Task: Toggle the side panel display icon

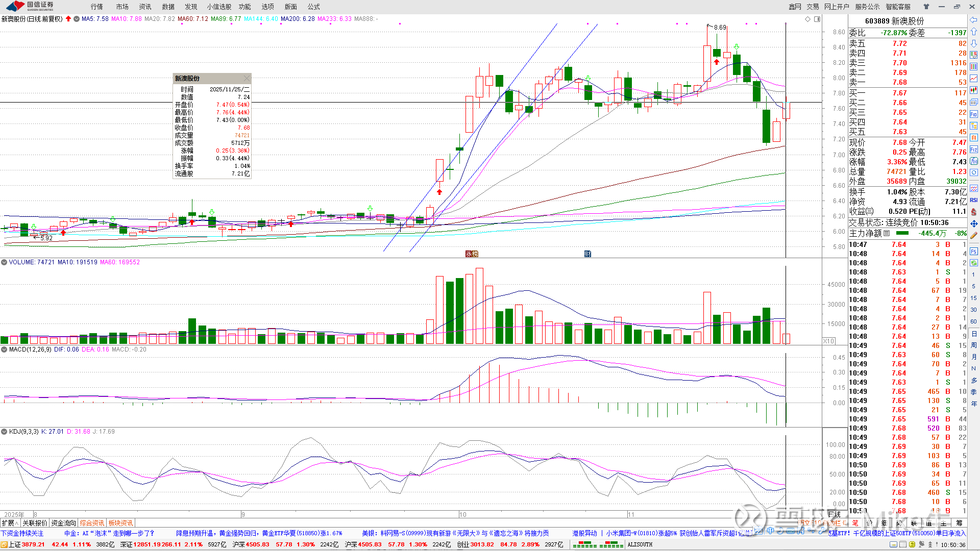Action: [x=817, y=19]
